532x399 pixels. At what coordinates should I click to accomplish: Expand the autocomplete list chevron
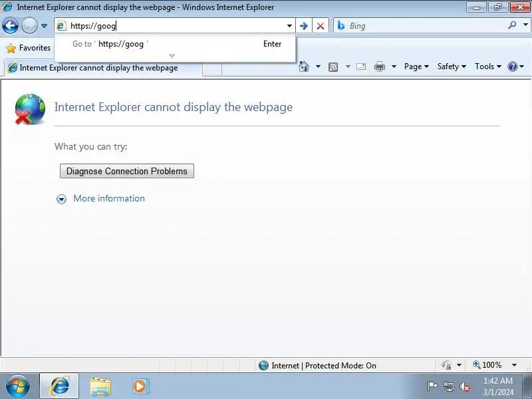tap(172, 56)
